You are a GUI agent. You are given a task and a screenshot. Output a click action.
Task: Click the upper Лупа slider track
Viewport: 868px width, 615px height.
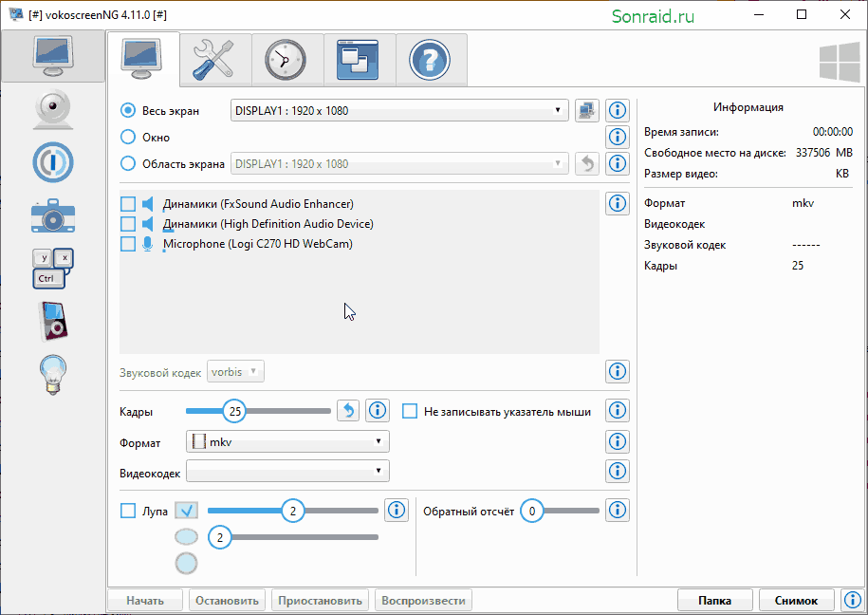(x=293, y=511)
